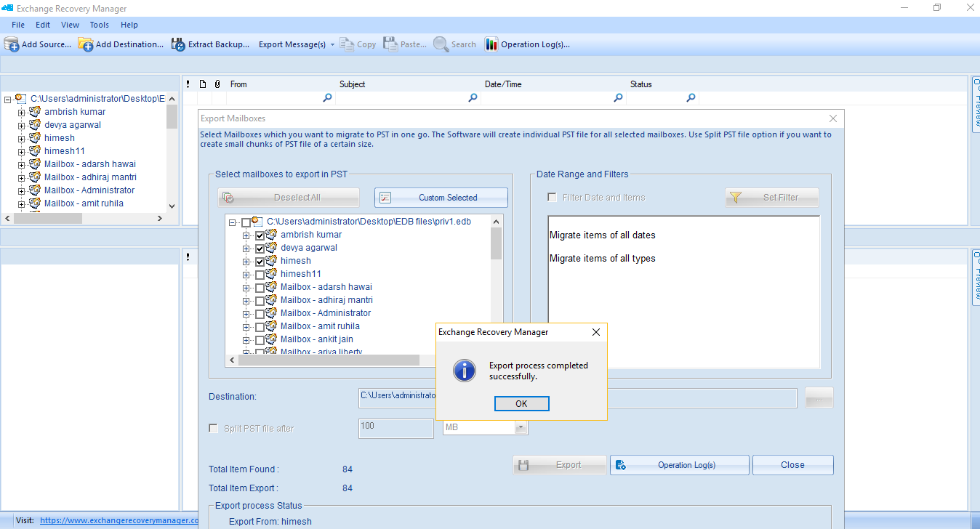The width and height of the screenshot is (980, 529).
Task: Click the Operation Log(s) button in dialog
Action: tap(680, 465)
